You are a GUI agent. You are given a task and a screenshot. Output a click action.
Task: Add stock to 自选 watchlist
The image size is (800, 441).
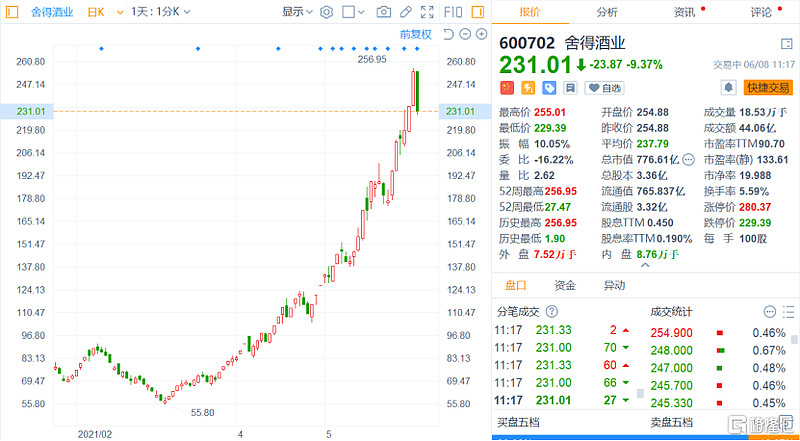(605, 88)
